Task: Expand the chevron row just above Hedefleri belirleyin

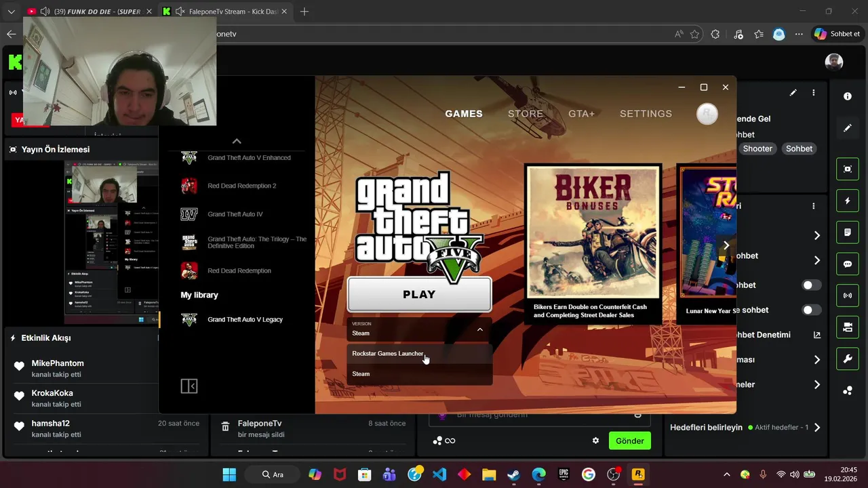Action: [816, 385]
